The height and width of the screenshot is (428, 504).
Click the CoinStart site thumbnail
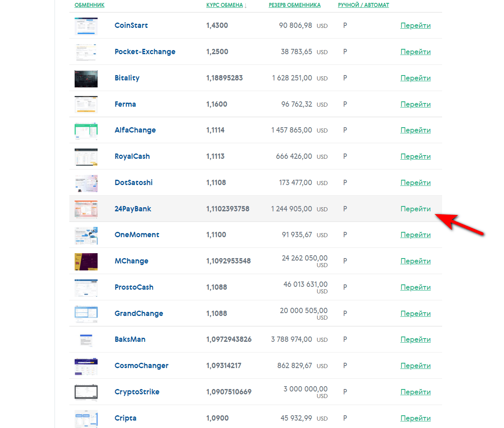point(86,26)
